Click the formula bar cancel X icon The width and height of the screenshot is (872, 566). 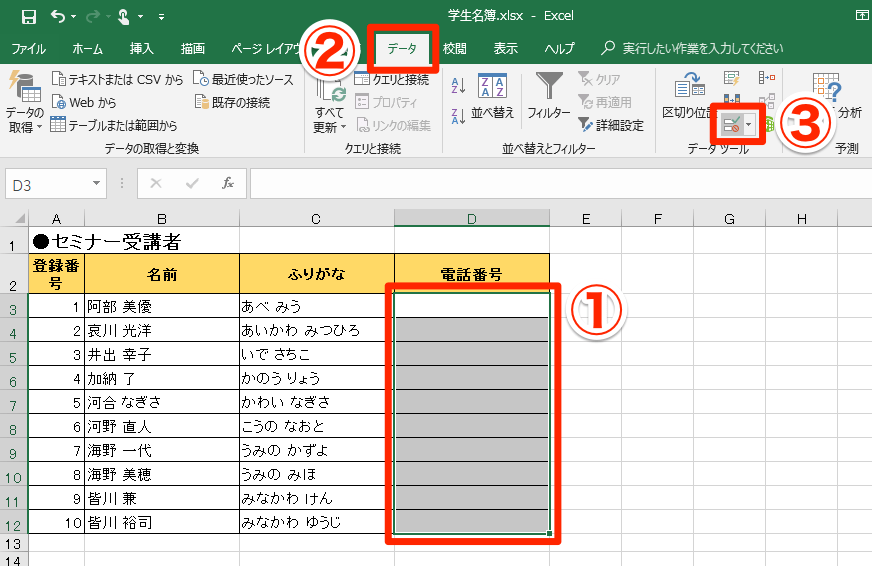[x=156, y=183]
